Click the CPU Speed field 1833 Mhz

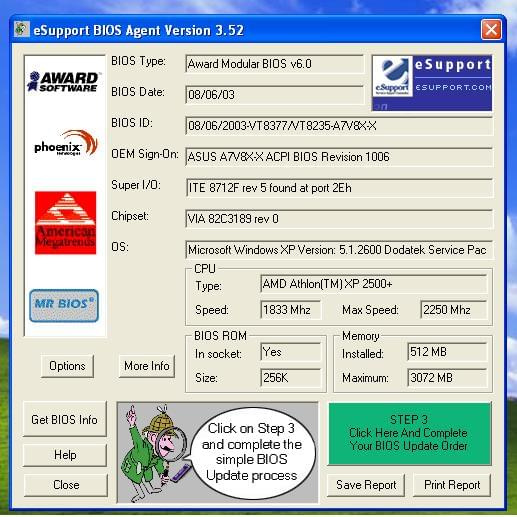[290, 310]
